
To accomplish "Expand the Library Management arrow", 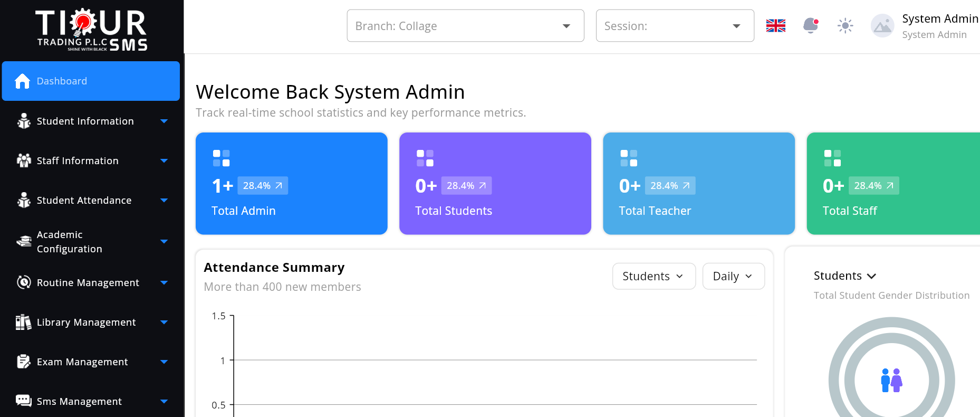I will pos(164,322).
